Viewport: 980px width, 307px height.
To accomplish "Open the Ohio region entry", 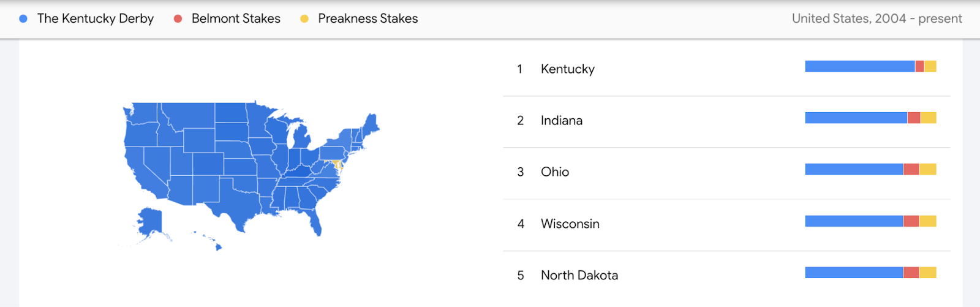I will (726, 172).
